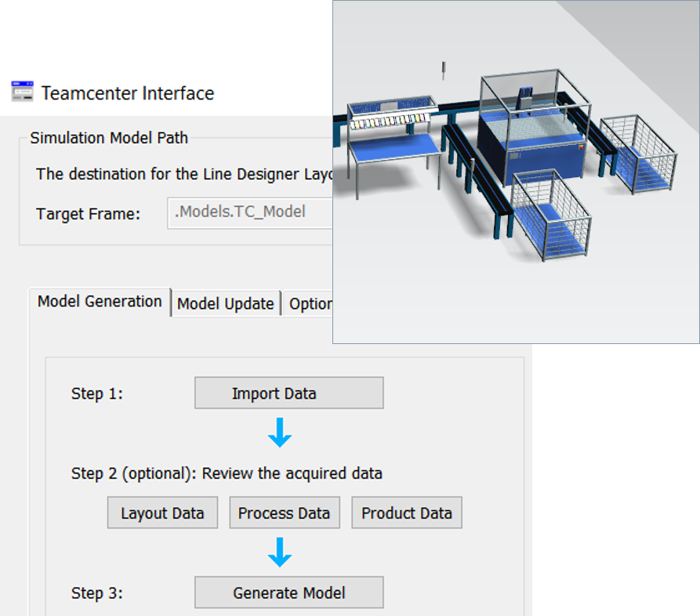
Task: Click the Target Frame input field
Action: [250, 213]
